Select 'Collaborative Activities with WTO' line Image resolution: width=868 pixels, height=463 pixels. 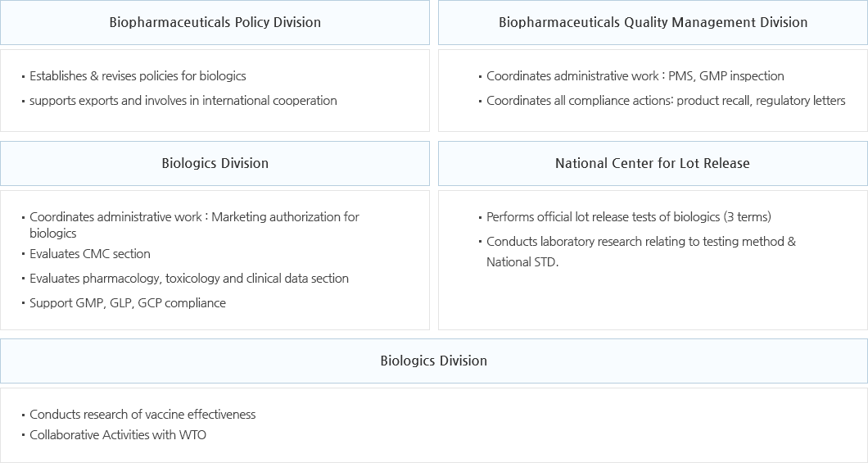118,435
